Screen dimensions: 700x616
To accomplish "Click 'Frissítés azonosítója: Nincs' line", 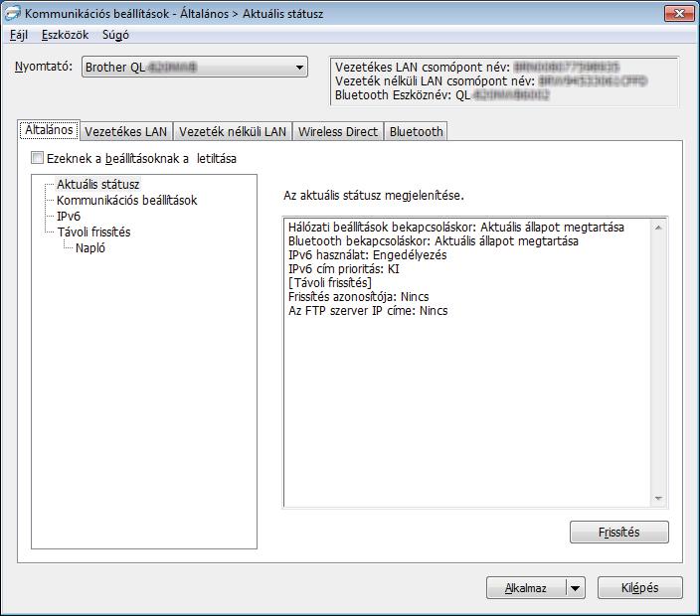I will tap(359, 297).
